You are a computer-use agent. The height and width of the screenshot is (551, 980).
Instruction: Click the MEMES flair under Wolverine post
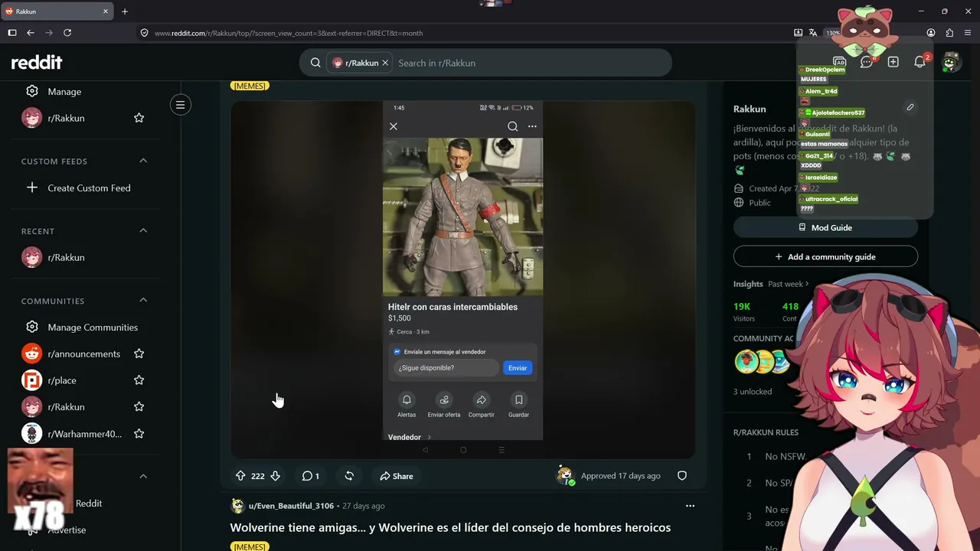click(249, 546)
